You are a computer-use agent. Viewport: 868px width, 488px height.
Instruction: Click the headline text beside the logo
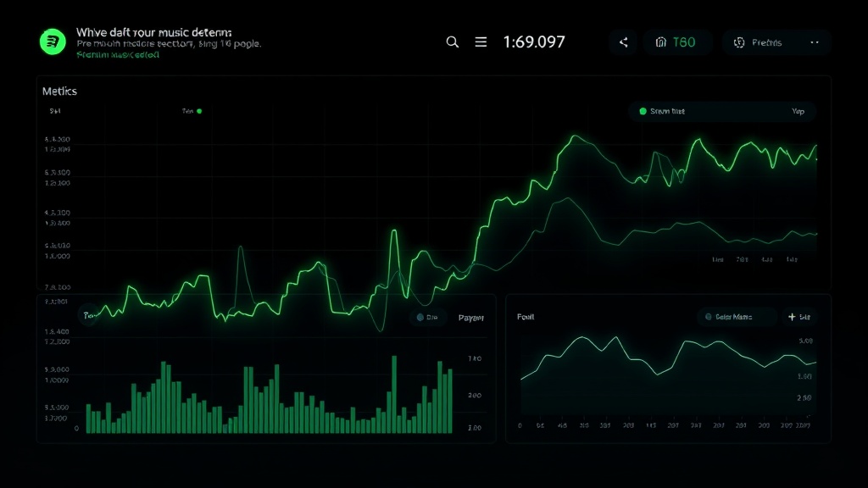coord(154,32)
